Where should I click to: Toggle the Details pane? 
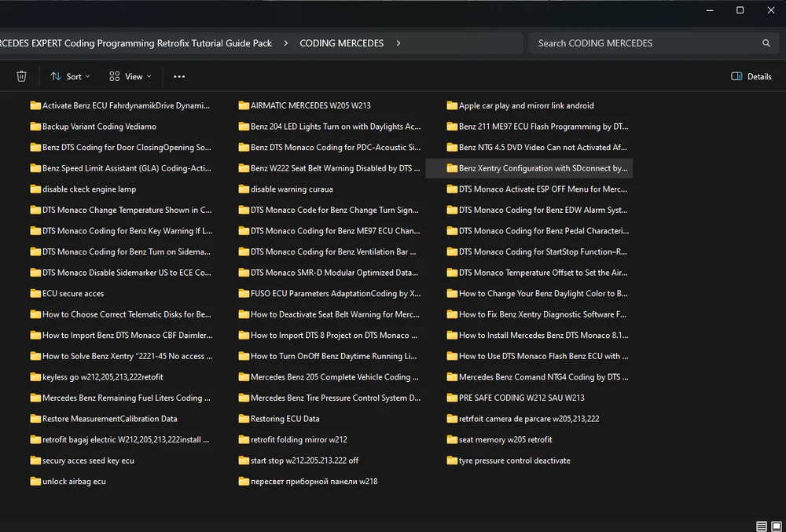pos(751,76)
